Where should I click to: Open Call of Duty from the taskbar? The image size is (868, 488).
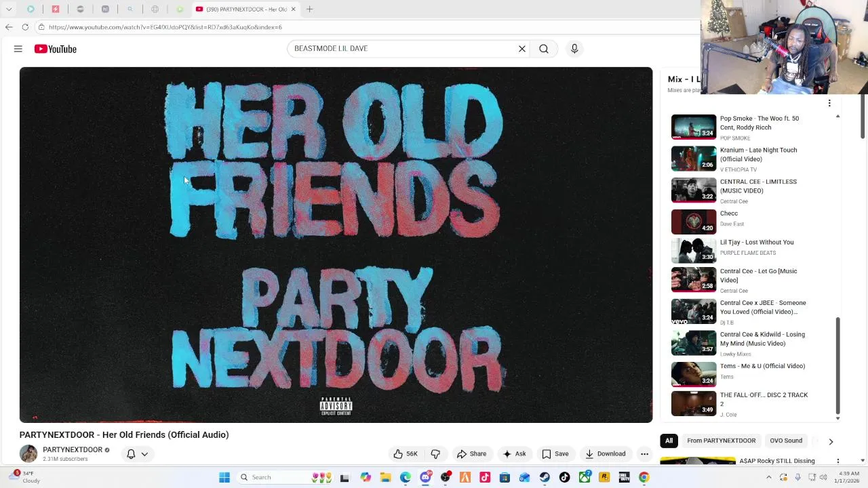[x=624, y=477]
